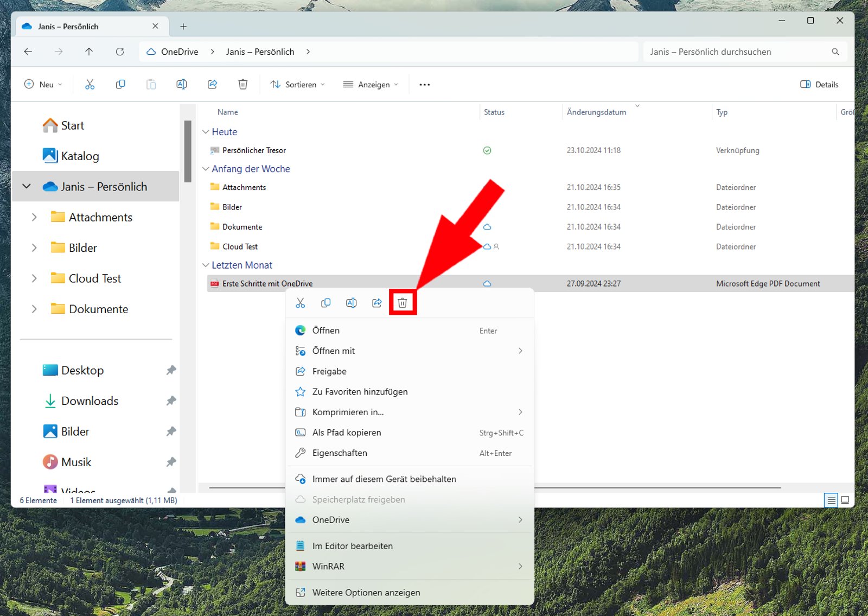Click the Share icon in the context menu bar

click(x=376, y=302)
